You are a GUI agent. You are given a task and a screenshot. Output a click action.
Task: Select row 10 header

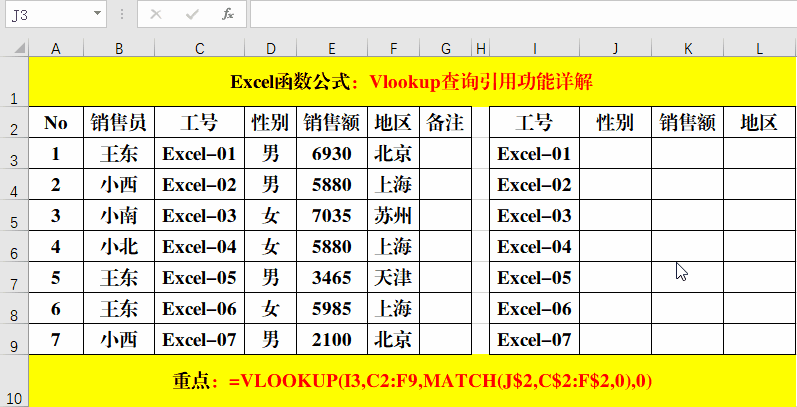pos(14,381)
